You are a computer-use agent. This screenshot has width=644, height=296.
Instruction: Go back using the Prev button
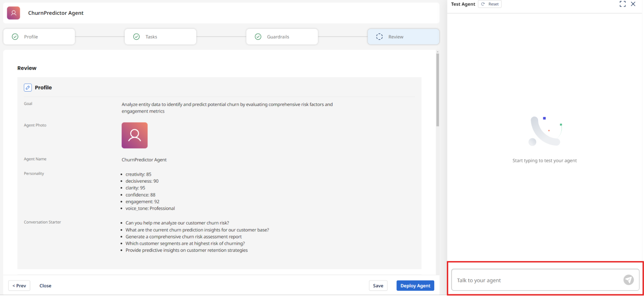click(x=19, y=285)
